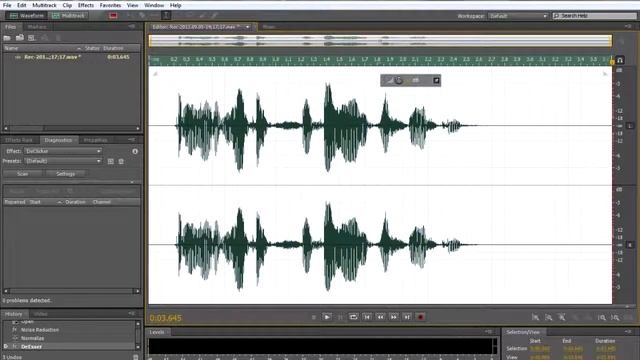Open the File menu

point(7,5)
